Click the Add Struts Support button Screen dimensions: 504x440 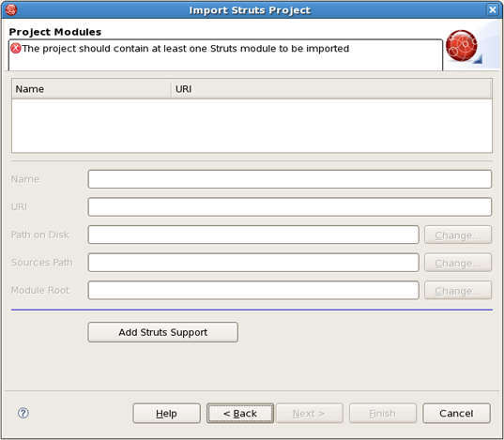coord(163,332)
